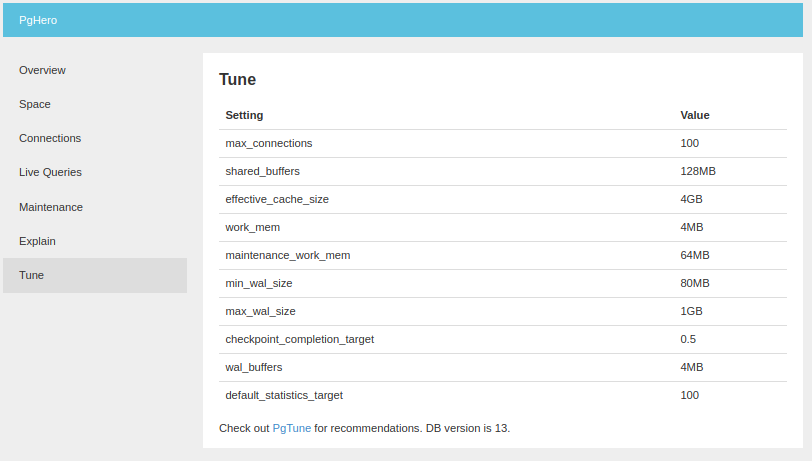
Task: Open the Connections sidebar item
Action: (x=50, y=138)
